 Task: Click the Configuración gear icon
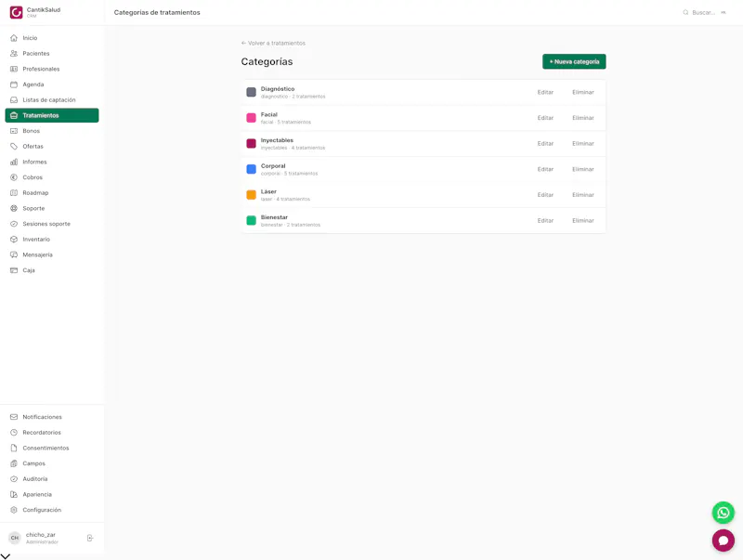click(14, 510)
